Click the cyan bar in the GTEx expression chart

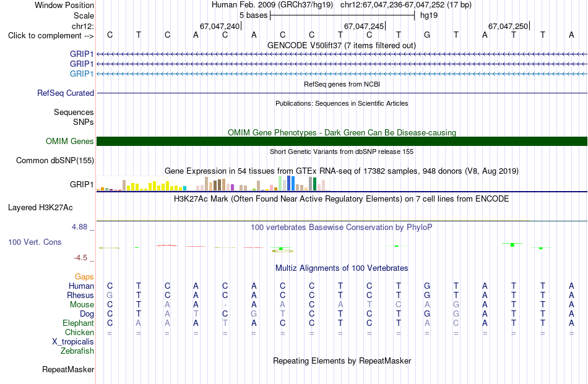point(184,189)
